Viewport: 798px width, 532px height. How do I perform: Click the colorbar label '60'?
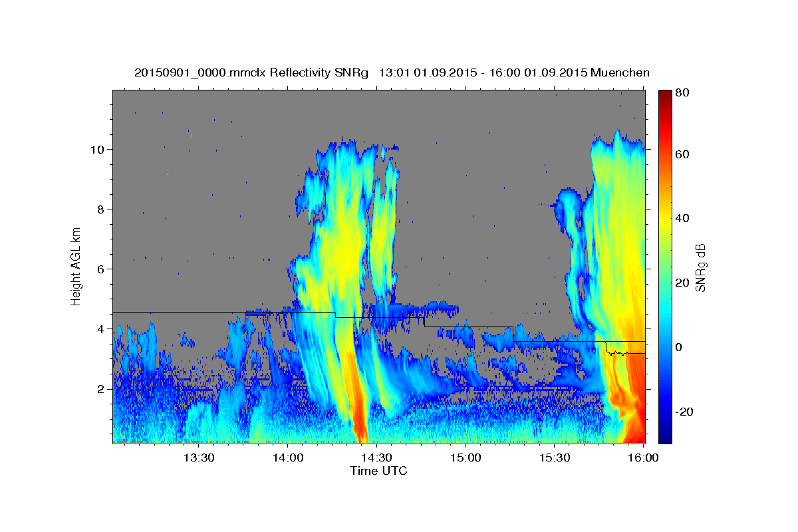coord(682,154)
